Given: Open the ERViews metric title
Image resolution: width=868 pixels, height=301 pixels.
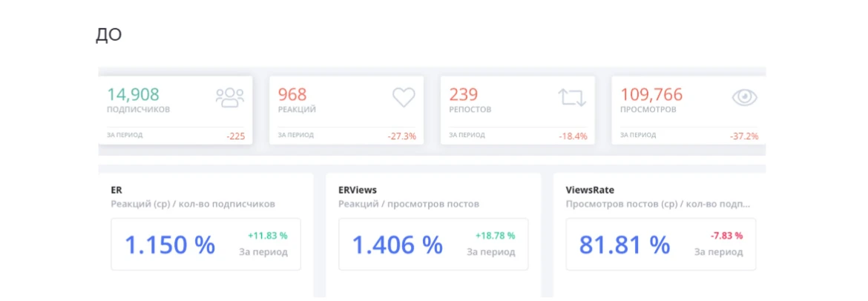Looking at the screenshot, I should [358, 190].
